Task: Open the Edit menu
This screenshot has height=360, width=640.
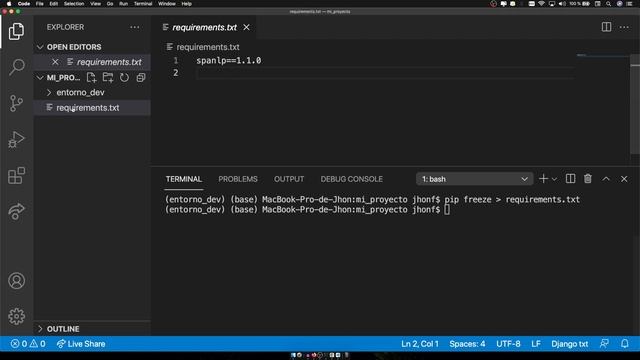Action: coord(53,4)
